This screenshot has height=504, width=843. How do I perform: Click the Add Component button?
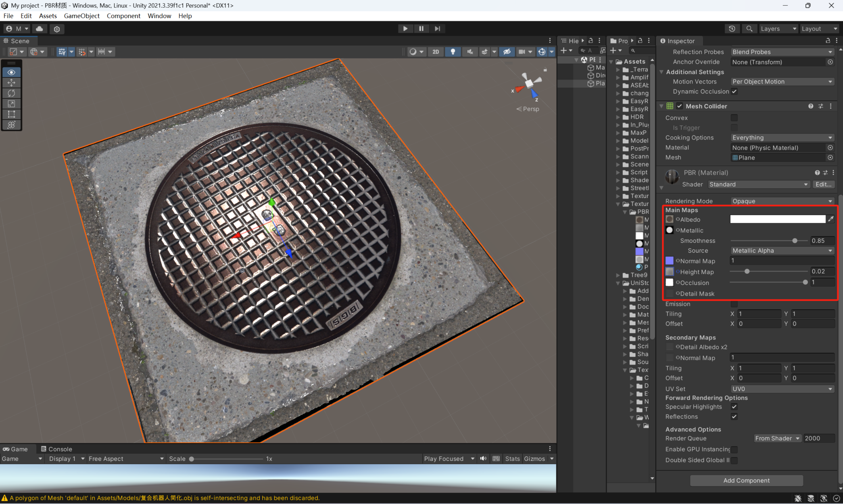[x=746, y=480]
